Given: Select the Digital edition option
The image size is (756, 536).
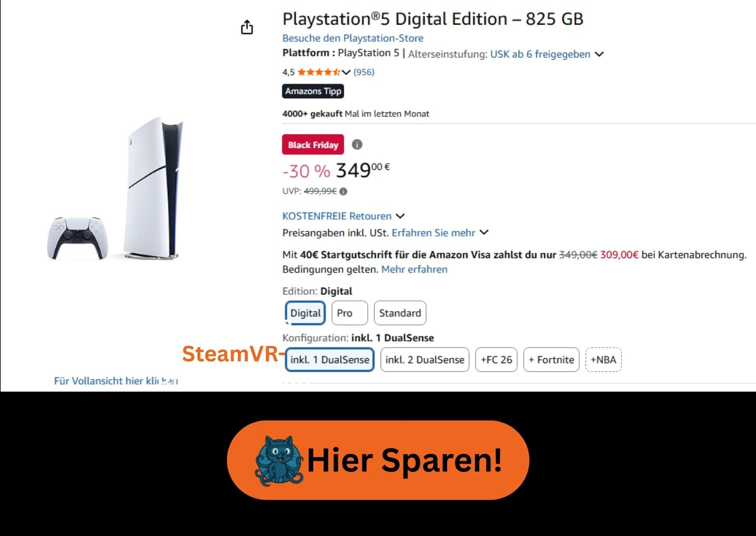Looking at the screenshot, I should click(305, 313).
